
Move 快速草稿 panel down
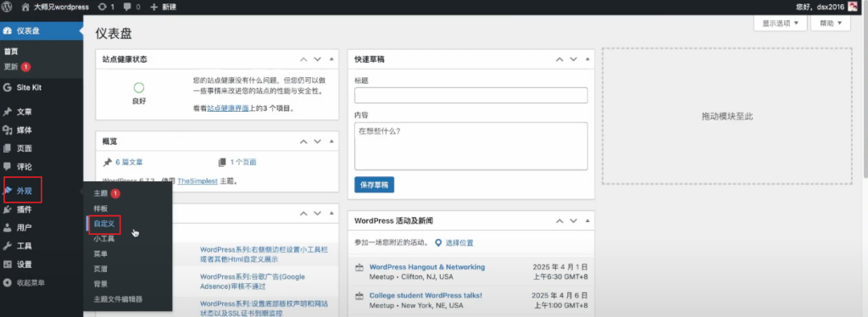coord(573,59)
